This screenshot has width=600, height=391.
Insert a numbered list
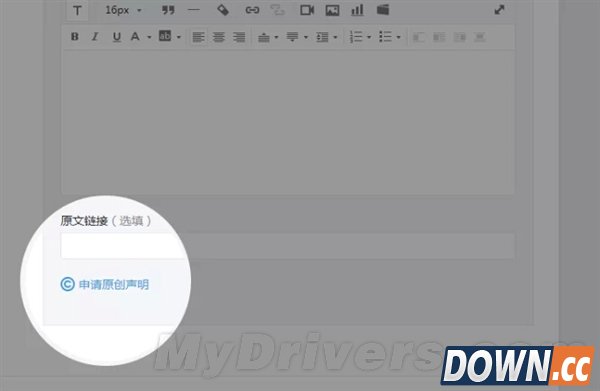point(355,37)
